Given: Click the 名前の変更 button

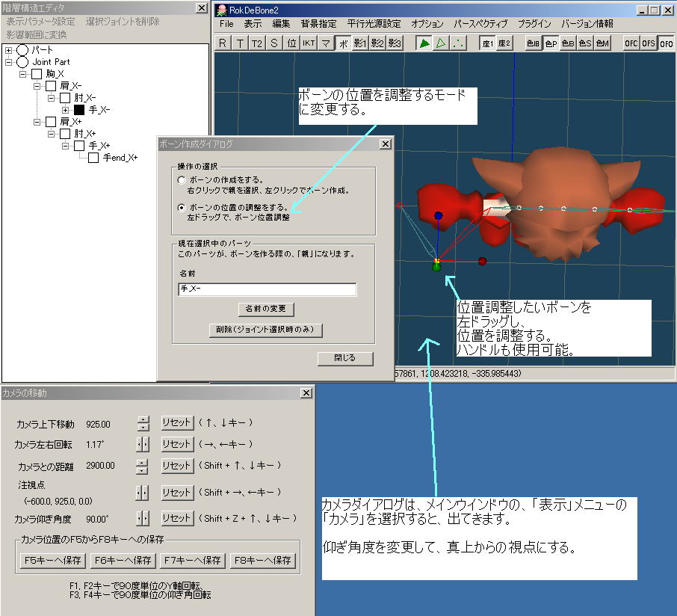Looking at the screenshot, I should coord(265,309).
